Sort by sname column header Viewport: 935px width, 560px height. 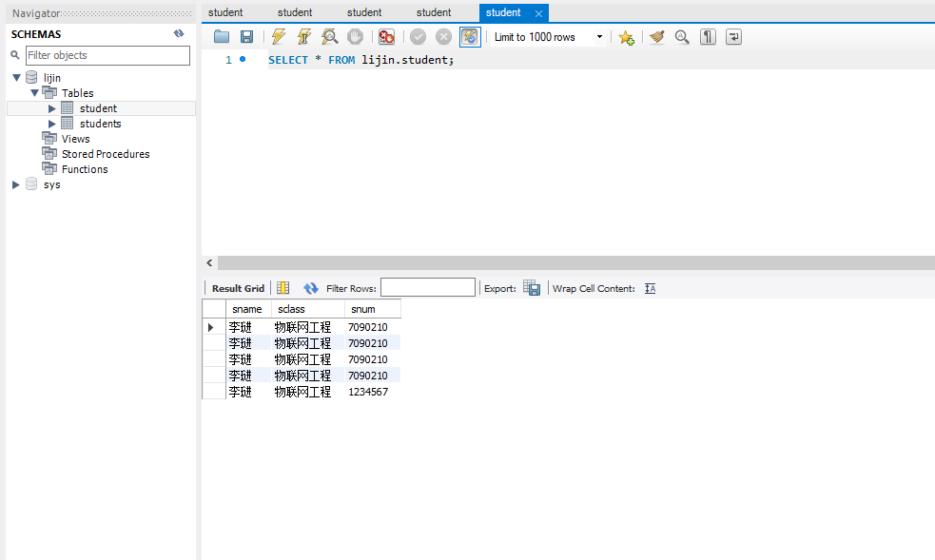(x=248, y=309)
